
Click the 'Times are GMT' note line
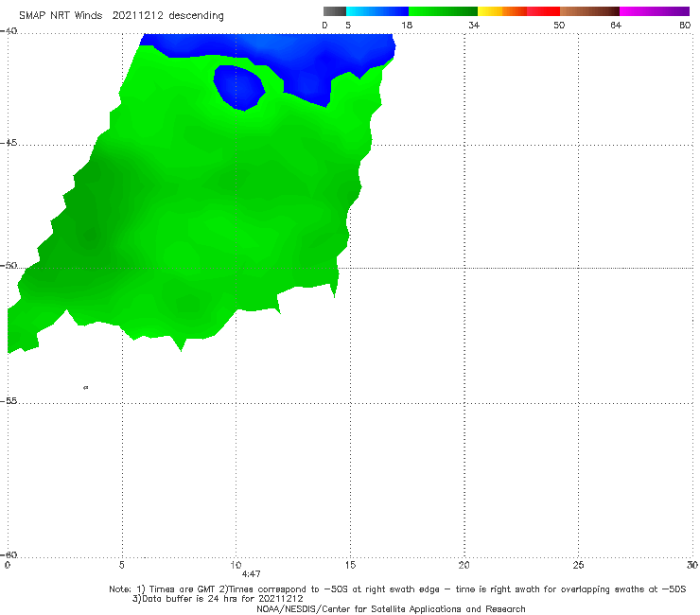pos(397,589)
